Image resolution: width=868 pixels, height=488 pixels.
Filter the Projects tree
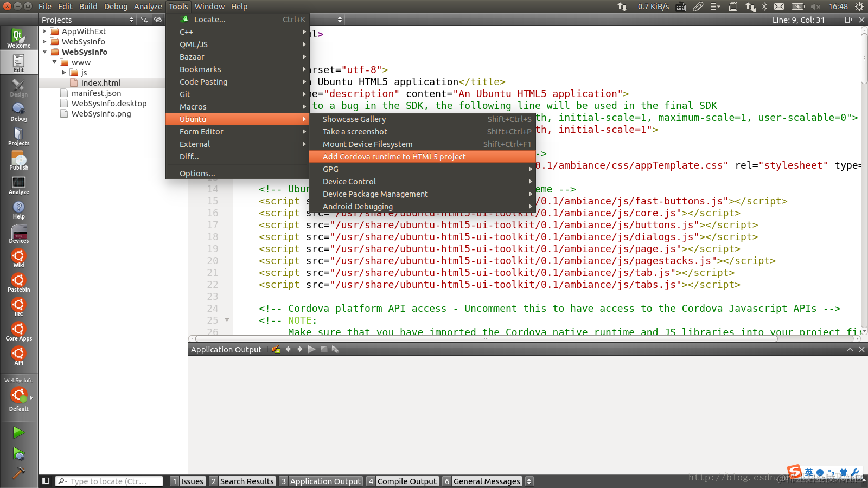tap(144, 20)
